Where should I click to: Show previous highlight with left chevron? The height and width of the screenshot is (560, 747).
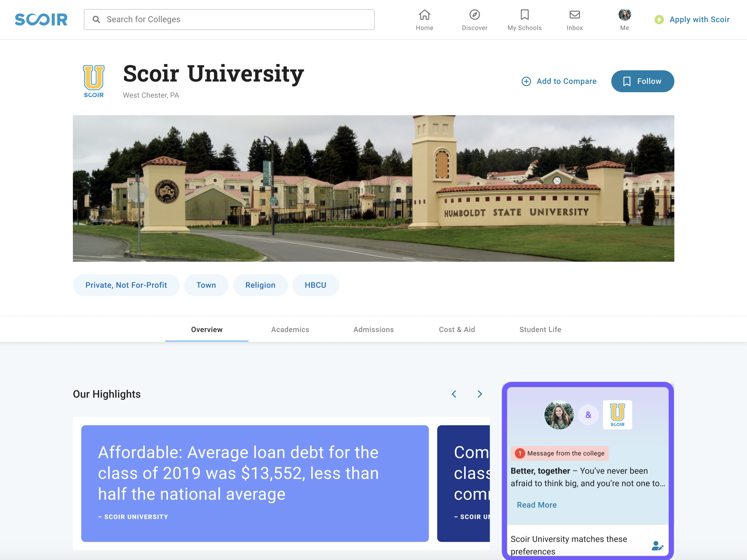coord(454,394)
